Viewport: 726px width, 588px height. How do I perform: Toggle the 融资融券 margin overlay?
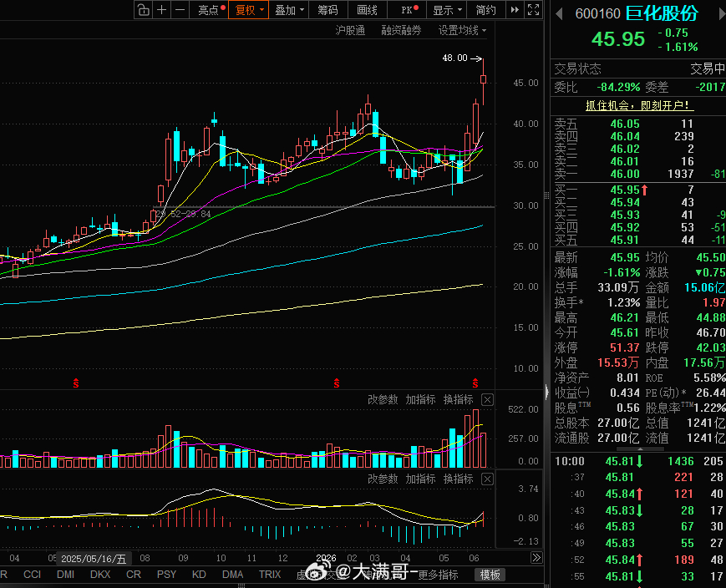pyautogui.click(x=401, y=31)
